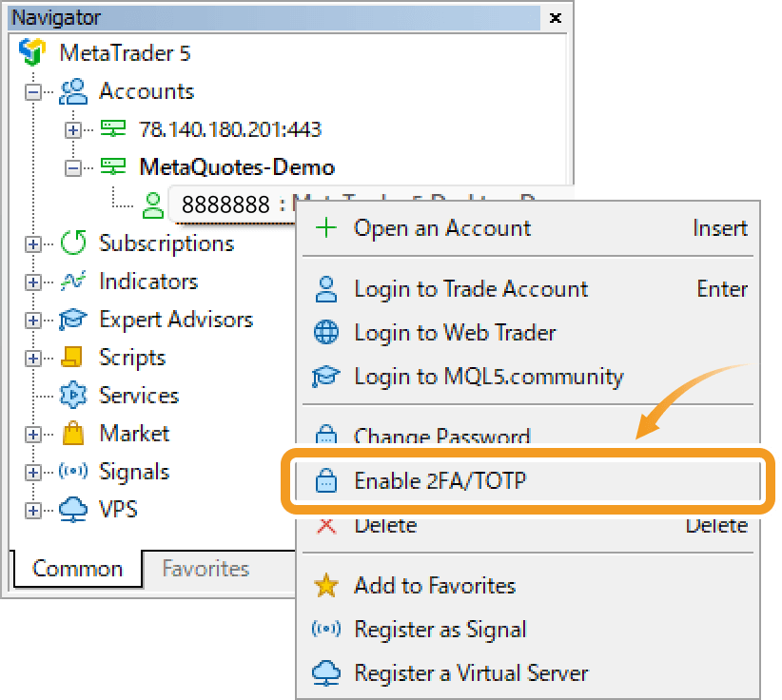Click the VPS cloud icon in tree
The width and height of the screenshot is (782, 700).
(x=73, y=510)
